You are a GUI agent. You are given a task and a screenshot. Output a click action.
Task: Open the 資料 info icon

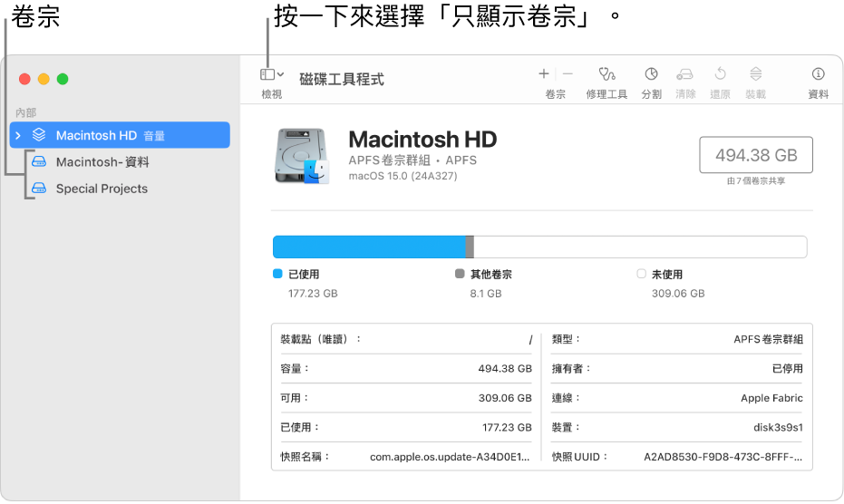[818, 73]
